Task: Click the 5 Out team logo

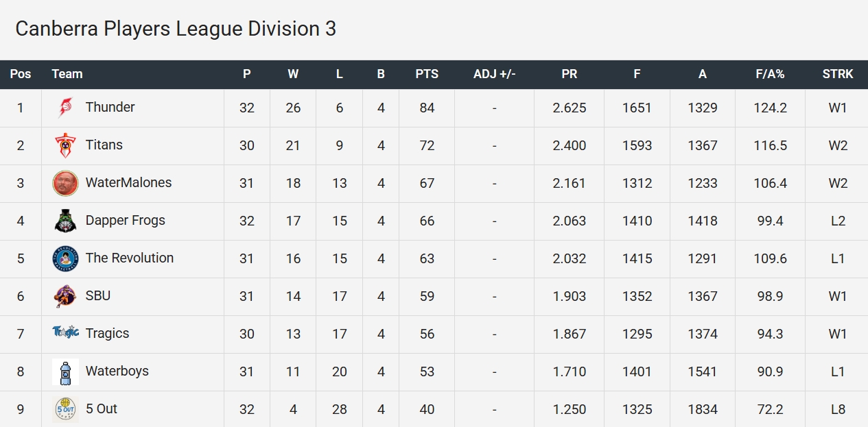Action: [x=65, y=409]
